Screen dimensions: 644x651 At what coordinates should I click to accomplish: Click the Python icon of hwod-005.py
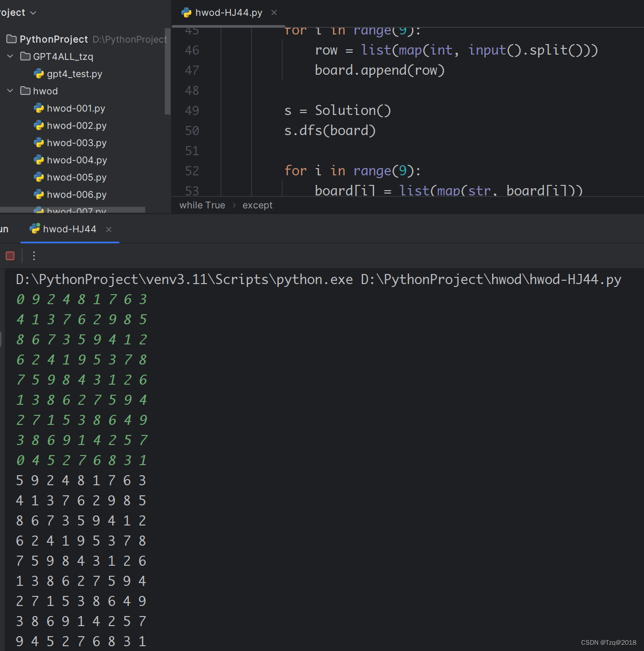click(x=39, y=177)
